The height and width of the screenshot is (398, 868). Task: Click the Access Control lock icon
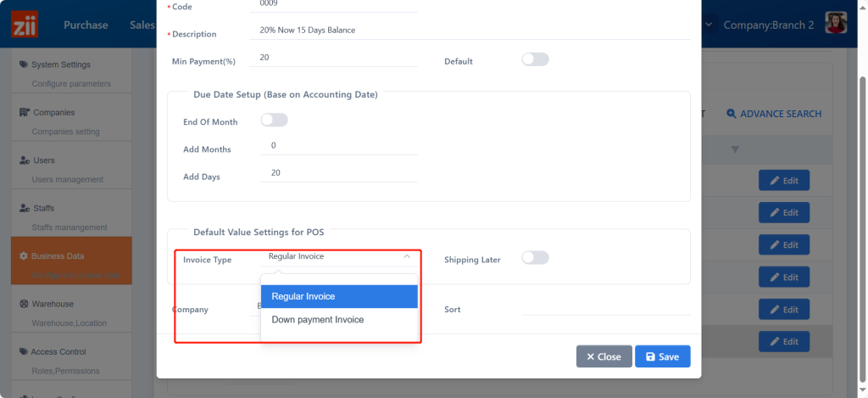pyautogui.click(x=24, y=351)
